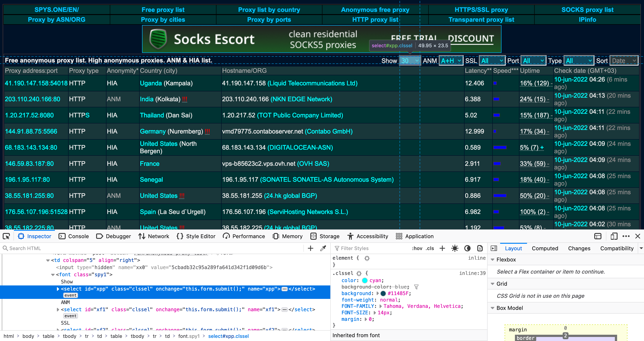Open the ANM A+H dropdown
This screenshot has width=644, height=341.
[451, 60]
